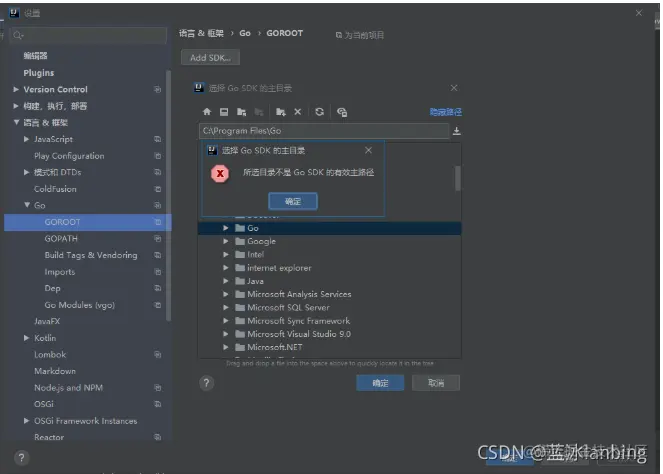
Task: Click the project-level icon beside Imports
Action: click(158, 271)
